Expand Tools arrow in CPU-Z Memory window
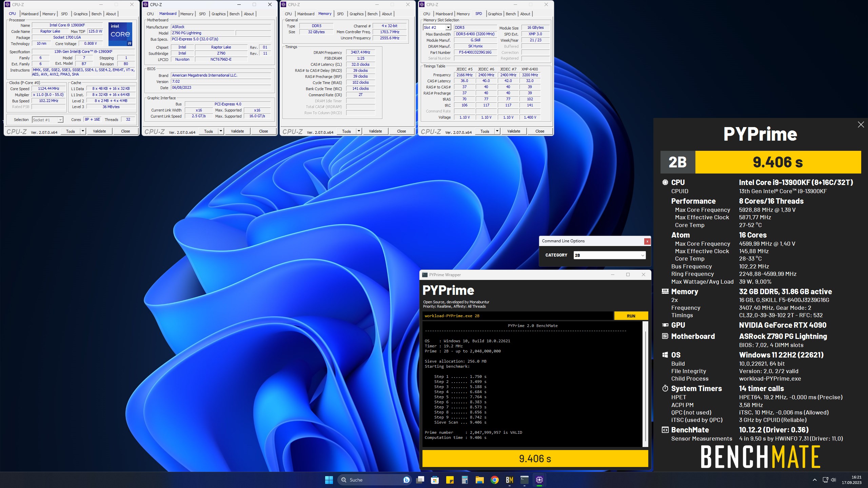The height and width of the screenshot is (488, 868). 359,131
